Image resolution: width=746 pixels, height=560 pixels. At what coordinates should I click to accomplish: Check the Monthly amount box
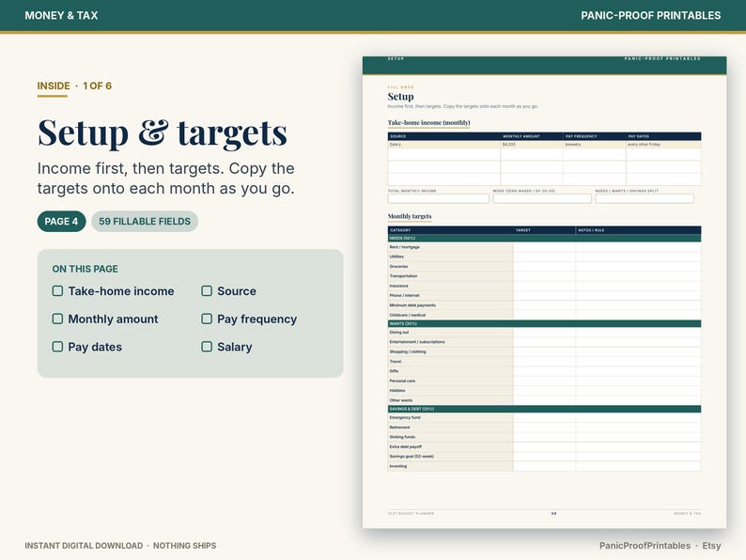[57, 319]
